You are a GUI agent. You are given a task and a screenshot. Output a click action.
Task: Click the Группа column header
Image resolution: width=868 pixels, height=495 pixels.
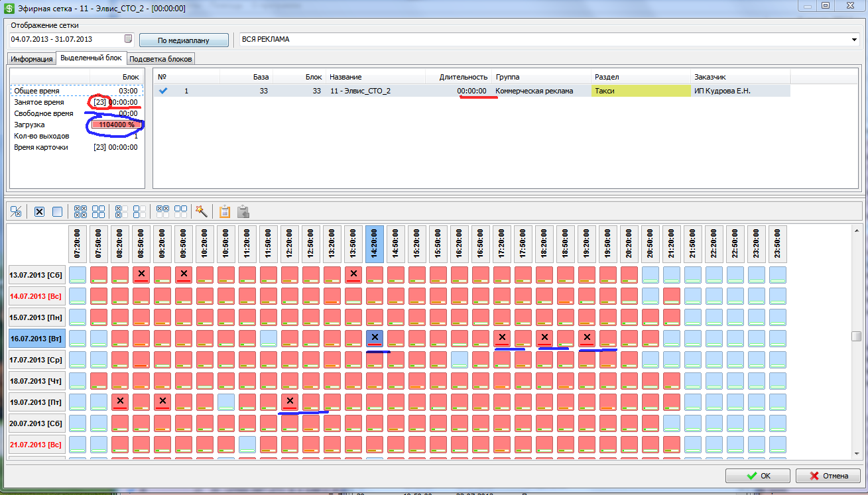click(x=541, y=77)
